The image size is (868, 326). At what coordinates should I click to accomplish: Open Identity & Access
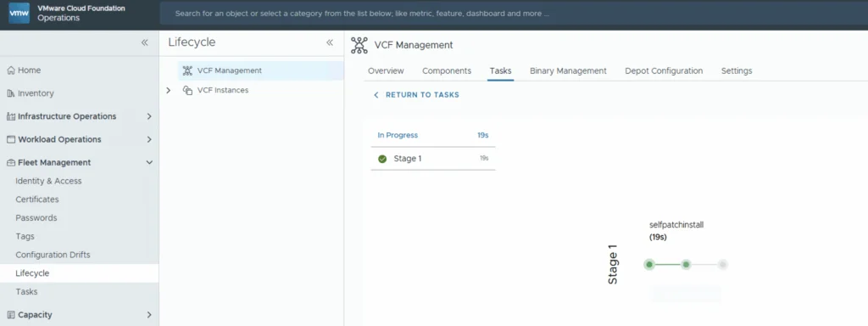tap(48, 182)
